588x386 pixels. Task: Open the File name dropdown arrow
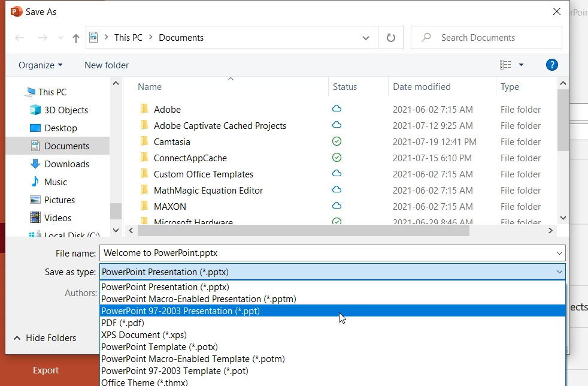pyautogui.click(x=559, y=253)
